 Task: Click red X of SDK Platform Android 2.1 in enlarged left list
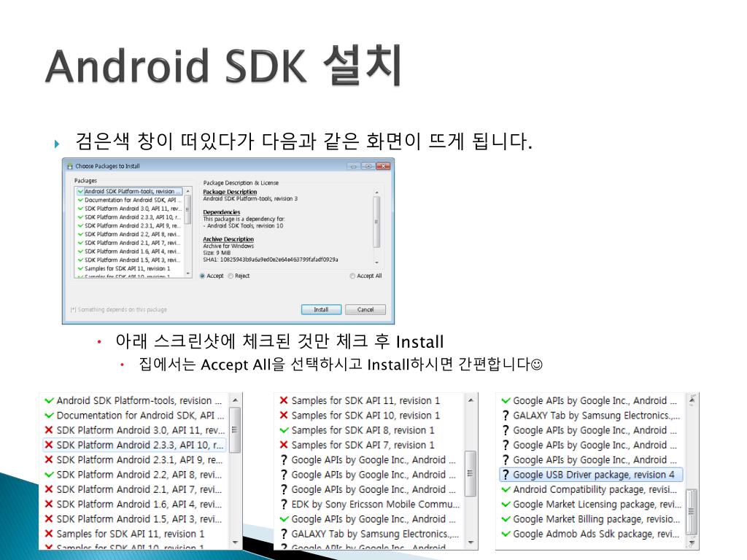point(49,489)
